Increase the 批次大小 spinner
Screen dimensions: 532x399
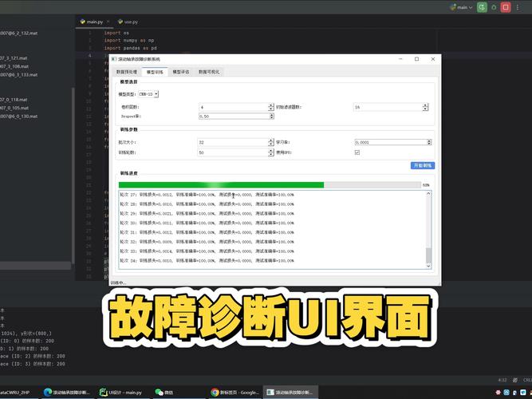[270, 140]
